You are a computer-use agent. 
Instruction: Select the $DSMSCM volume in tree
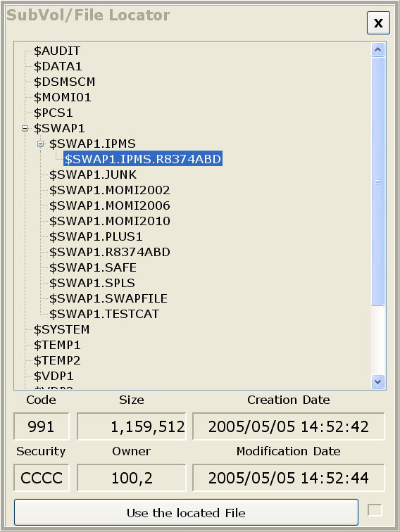pos(65,82)
